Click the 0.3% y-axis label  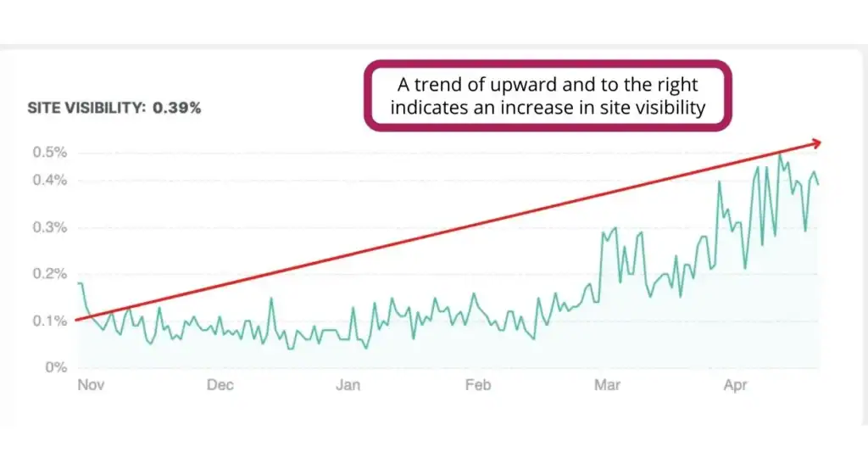point(49,227)
